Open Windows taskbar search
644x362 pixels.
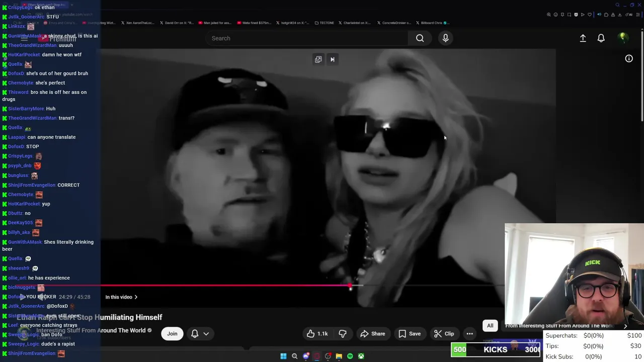pyautogui.click(x=294, y=356)
